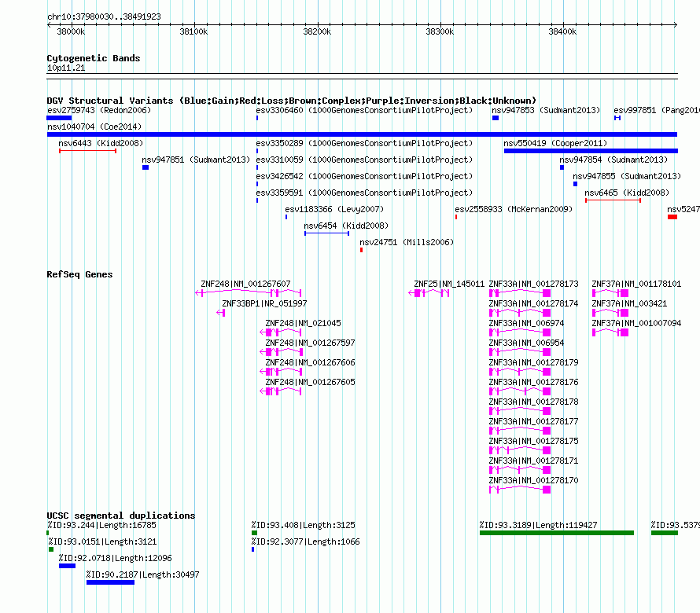The width and height of the screenshot is (700, 613).
Task: Open the %ID:93.3189|Length:119427 duplication label
Action: pos(539,525)
